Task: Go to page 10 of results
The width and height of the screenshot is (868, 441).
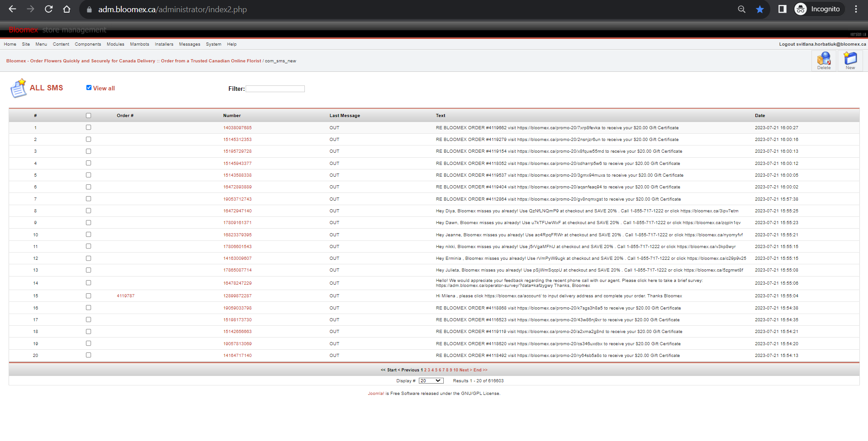Action: [x=456, y=370]
